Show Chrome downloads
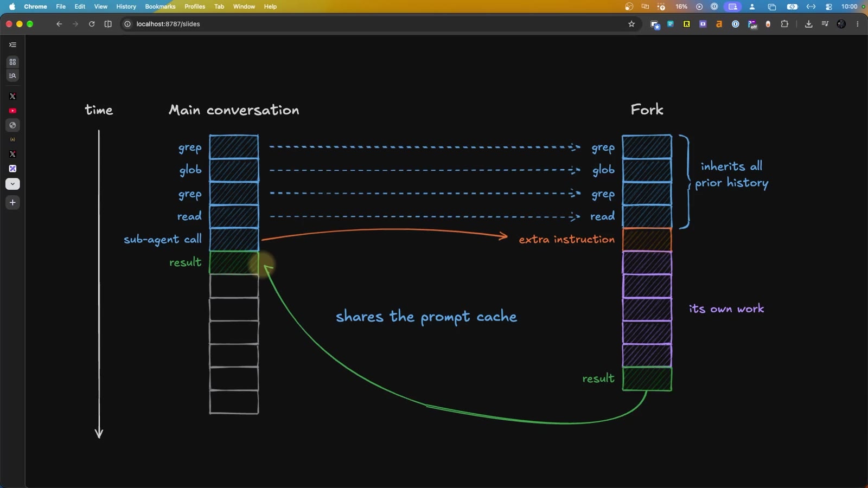 click(x=809, y=24)
